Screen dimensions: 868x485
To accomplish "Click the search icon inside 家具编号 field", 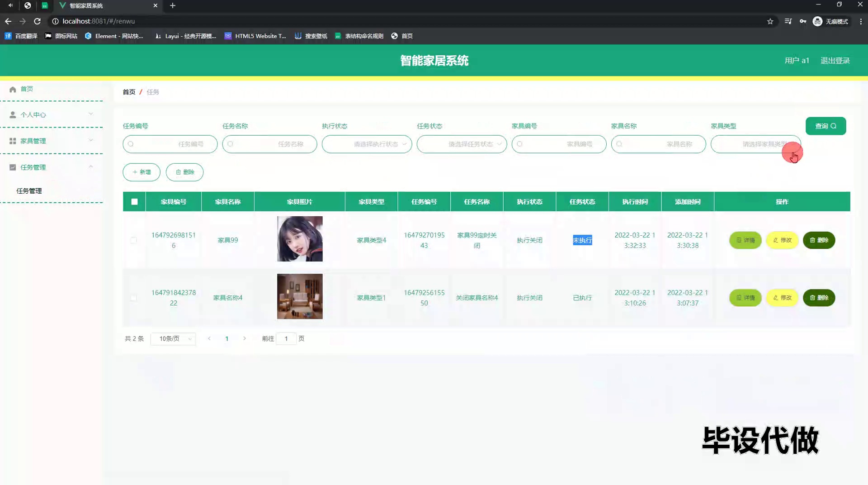I will pos(519,144).
